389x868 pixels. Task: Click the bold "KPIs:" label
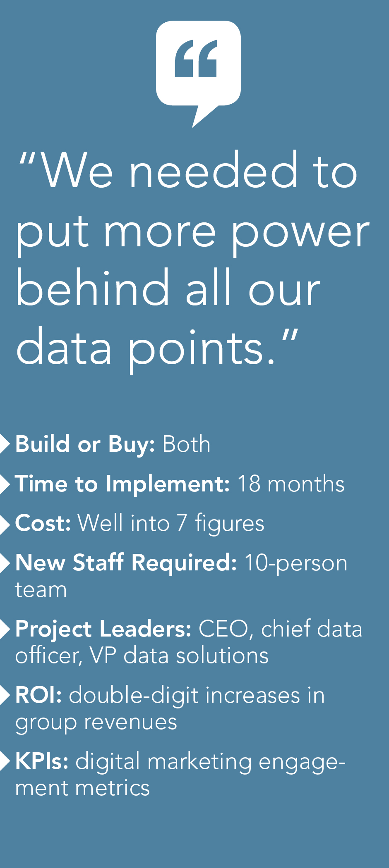41,761
